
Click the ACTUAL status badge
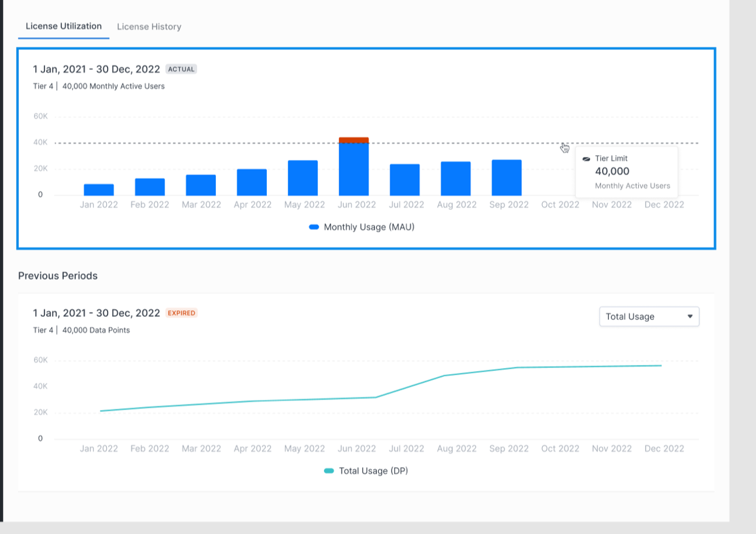point(181,69)
